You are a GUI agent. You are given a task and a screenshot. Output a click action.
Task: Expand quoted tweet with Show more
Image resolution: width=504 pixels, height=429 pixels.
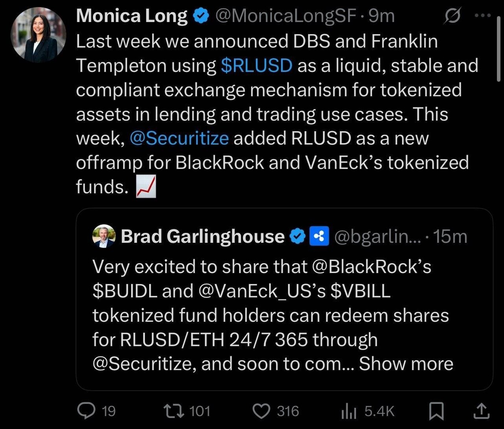[x=406, y=364]
